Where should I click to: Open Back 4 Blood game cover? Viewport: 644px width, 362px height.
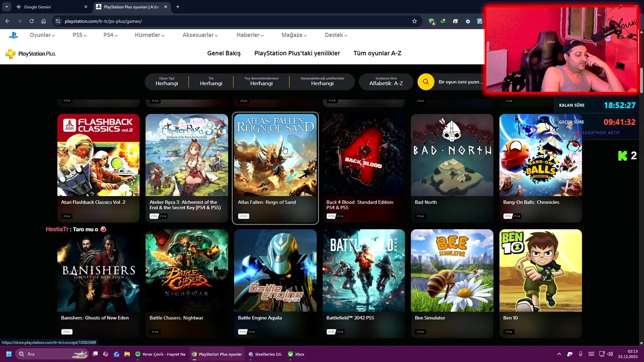click(364, 155)
